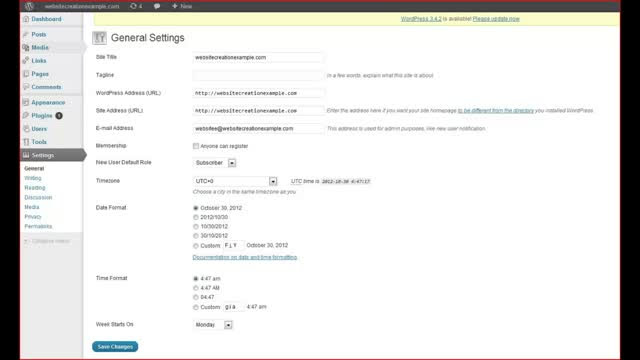Viewport: 640px width, 360px height.
Task: Open the Dashboard menu
Action: coord(46,19)
